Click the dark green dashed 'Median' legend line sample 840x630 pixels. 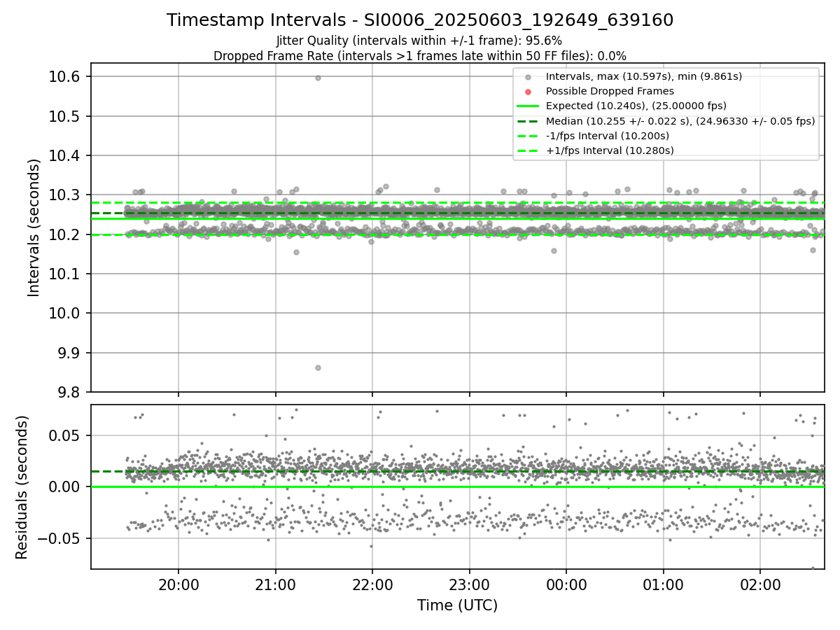(528, 121)
